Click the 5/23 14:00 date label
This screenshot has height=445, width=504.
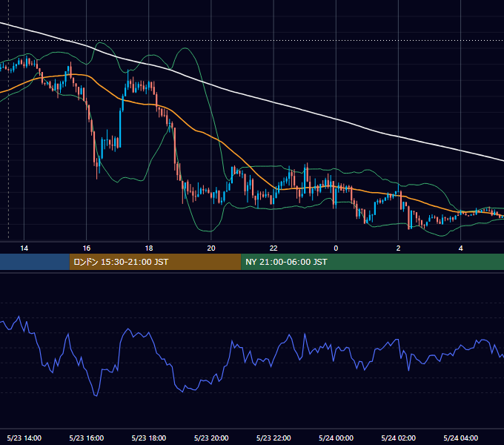tap(24, 438)
